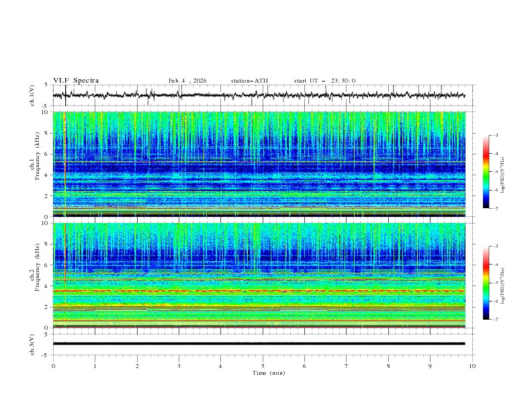Screen dimensions: 532x411
Task: Click inside the ch.2 spectrogram panel
Action: (262, 275)
